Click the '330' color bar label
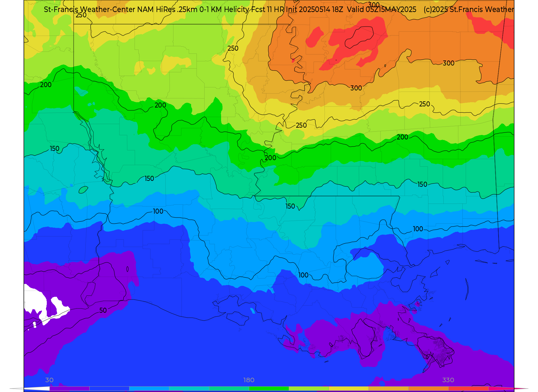This screenshot has width=538, height=392. (448, 380)
